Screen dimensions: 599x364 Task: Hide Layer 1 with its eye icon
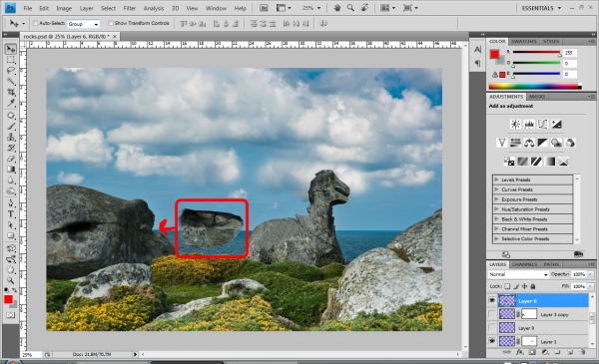pyautogui.click(x=492, y=341)
